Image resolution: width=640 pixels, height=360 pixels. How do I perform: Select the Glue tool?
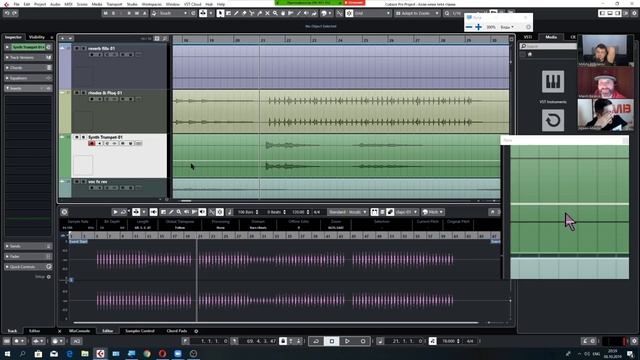coord(259,13)
